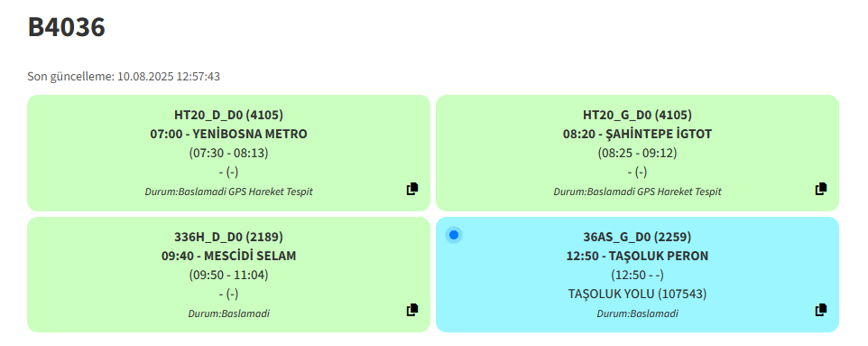
Task: Open the 336H_D_D0 (2189) card title
Action: [x=228, y=238]
